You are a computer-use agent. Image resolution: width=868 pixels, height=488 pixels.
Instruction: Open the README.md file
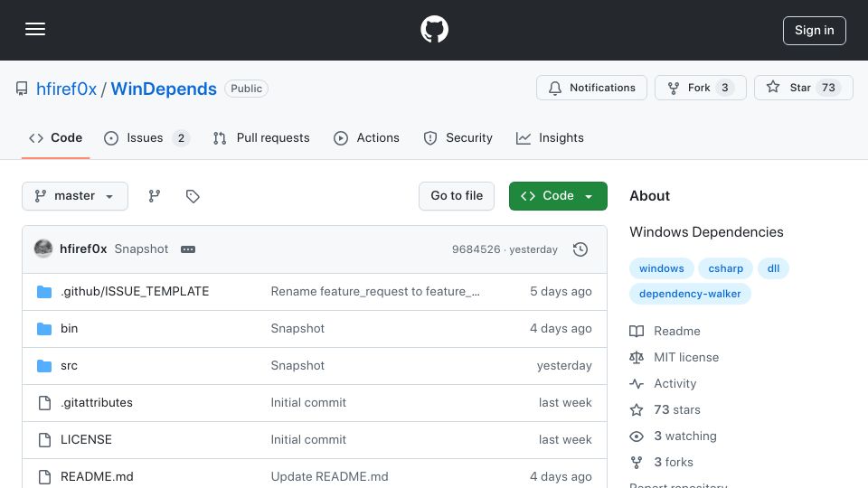[x=97, y=477]
